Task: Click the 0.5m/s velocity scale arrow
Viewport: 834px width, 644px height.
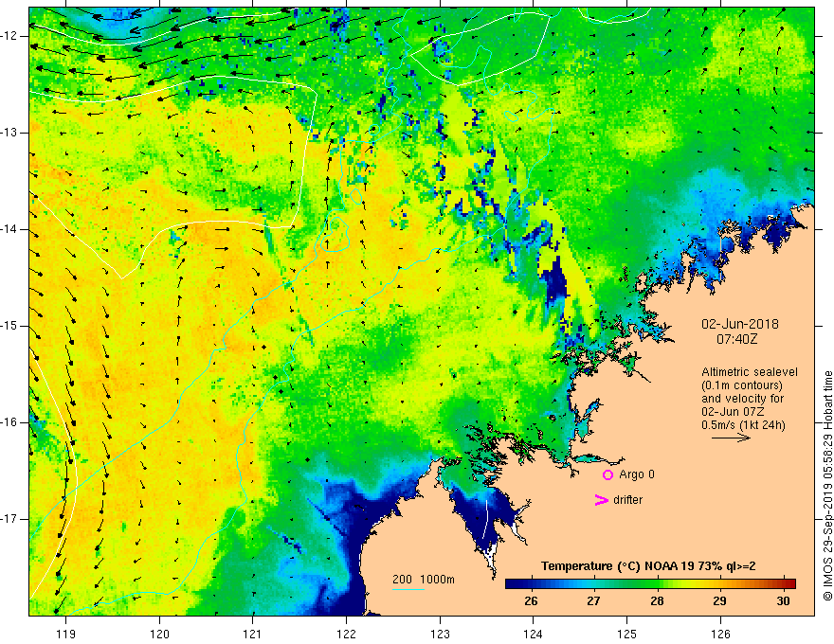Action: pyautogui.click(x=731, y=438)
